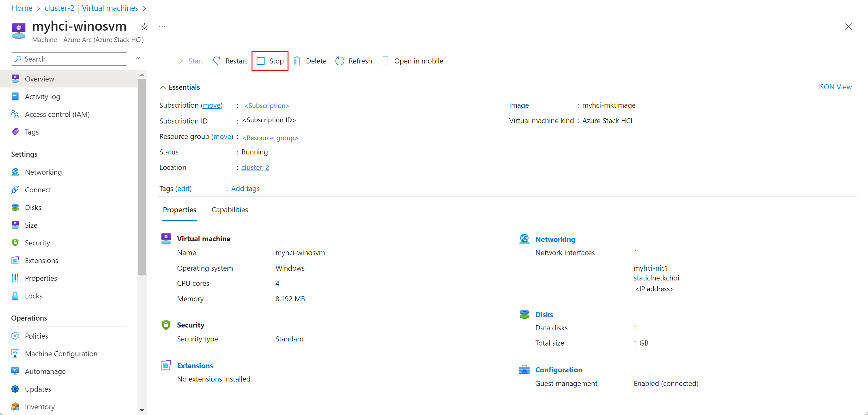
Task: Open the Networking heading link in Properties
Action: point(555,239)
